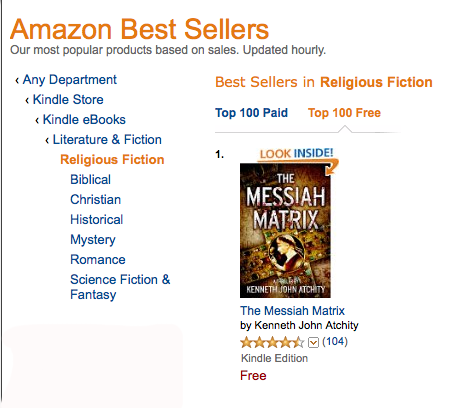Browse the Christian subcategory

point(95,200)
